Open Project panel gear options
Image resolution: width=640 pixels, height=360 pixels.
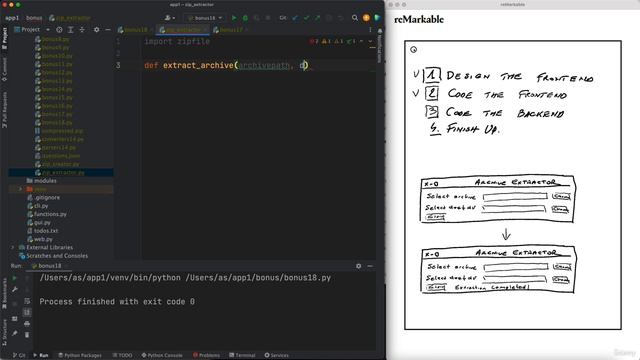point(96,29)
